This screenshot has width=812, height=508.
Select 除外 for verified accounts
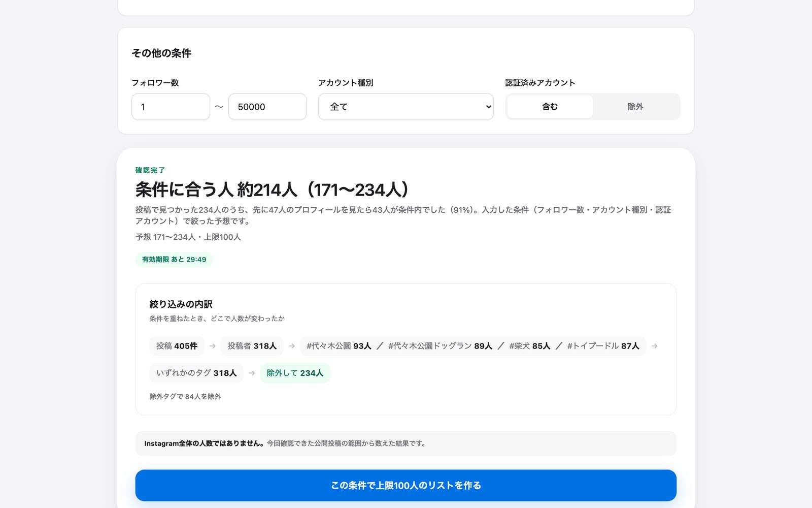point(635,107)
